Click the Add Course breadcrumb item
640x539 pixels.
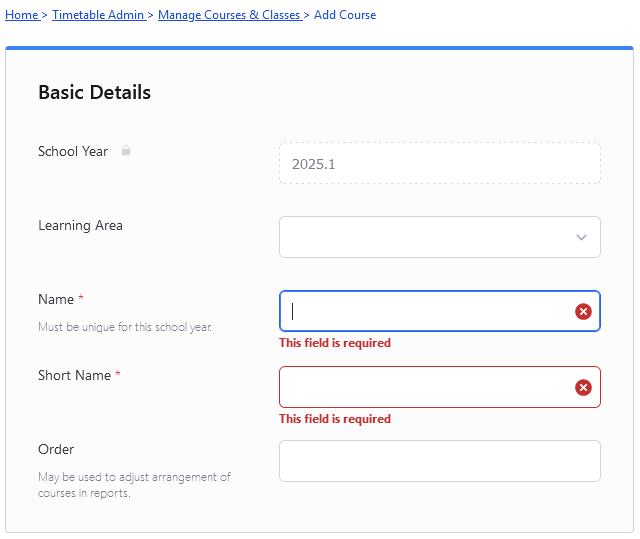(x=345, y=15)
